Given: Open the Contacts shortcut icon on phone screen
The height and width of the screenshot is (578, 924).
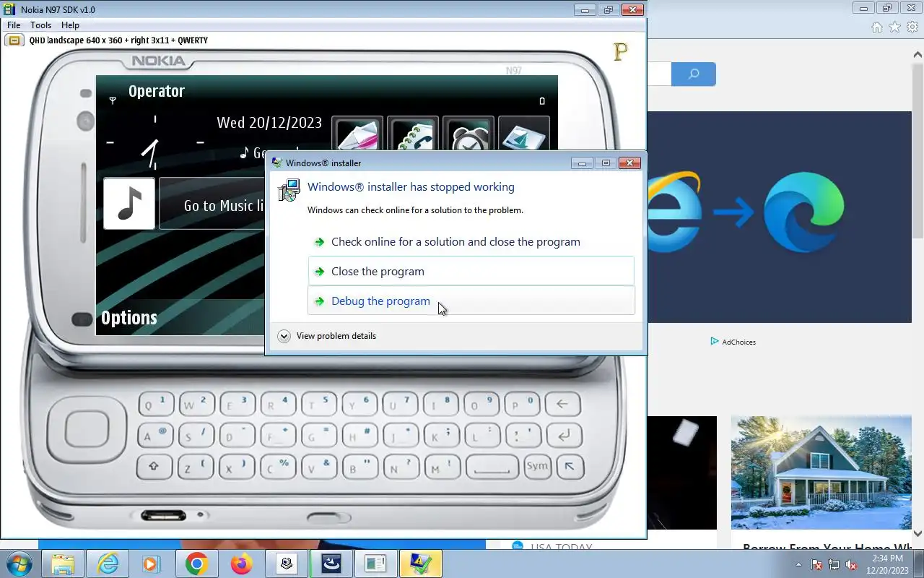Looking at the screenshot, I should point(413,134).
